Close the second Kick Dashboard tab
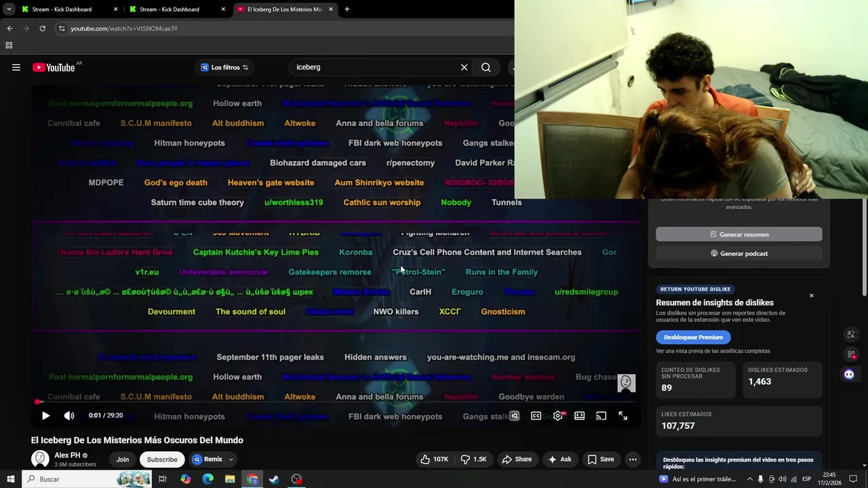This screenshot has width=868, height=488. (x=223, y=9)
